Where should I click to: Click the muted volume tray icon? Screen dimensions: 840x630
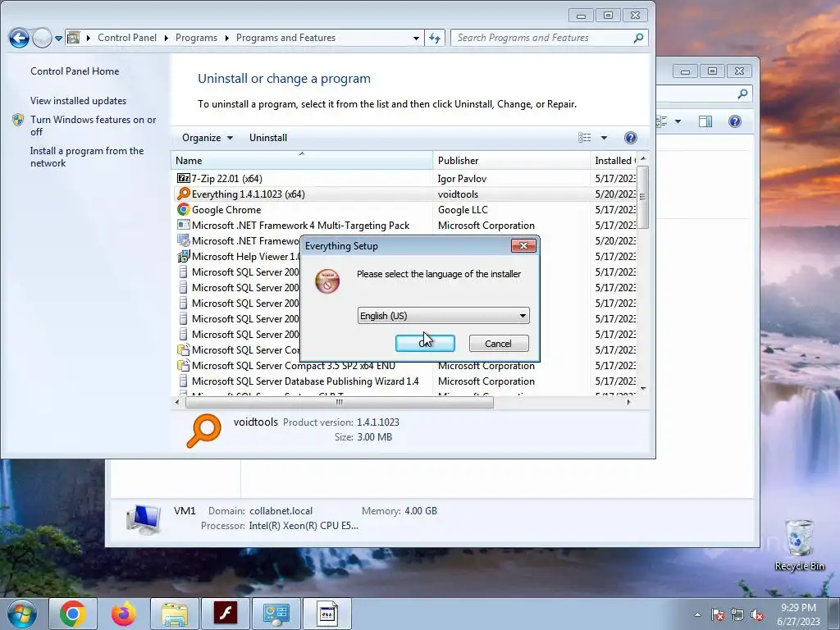(757, 614)
